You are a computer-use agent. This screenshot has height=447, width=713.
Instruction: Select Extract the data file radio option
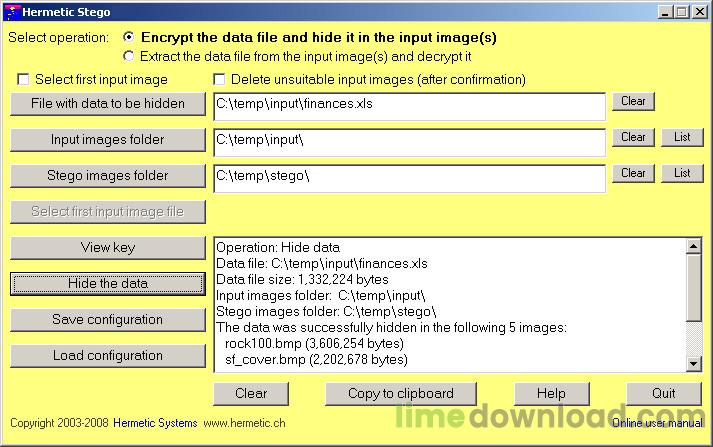129,56
